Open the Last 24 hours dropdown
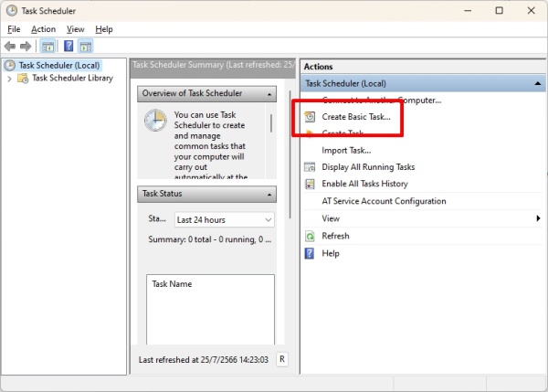 coord(225,220)
